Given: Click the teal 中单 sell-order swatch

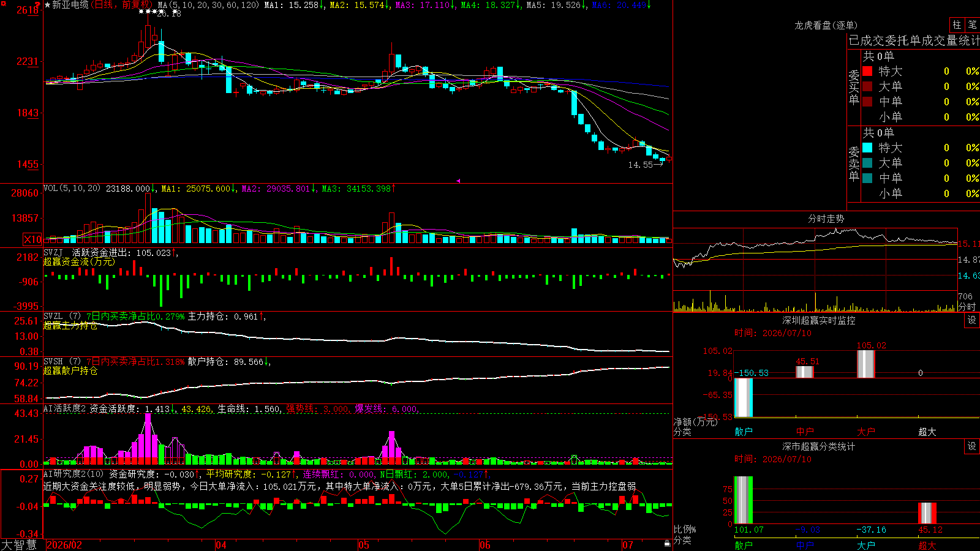Looking at the screenshot, I should tap(867, 178).
